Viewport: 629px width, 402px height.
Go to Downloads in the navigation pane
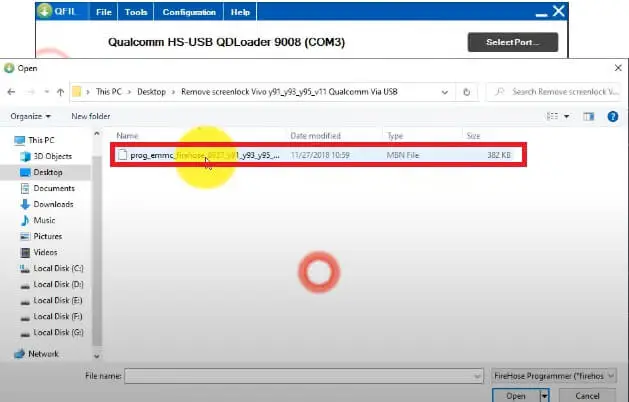coord(53,204)
